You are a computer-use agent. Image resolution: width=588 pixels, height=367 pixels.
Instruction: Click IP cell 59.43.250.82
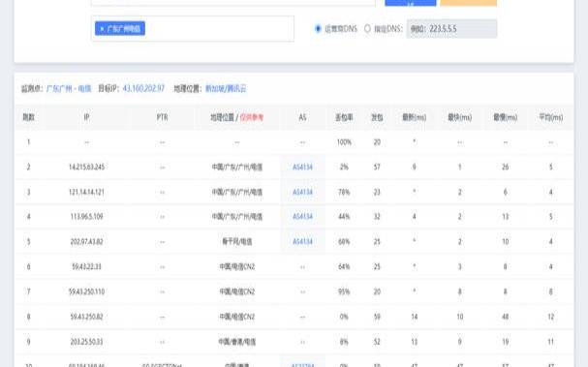tap(86, 317)
